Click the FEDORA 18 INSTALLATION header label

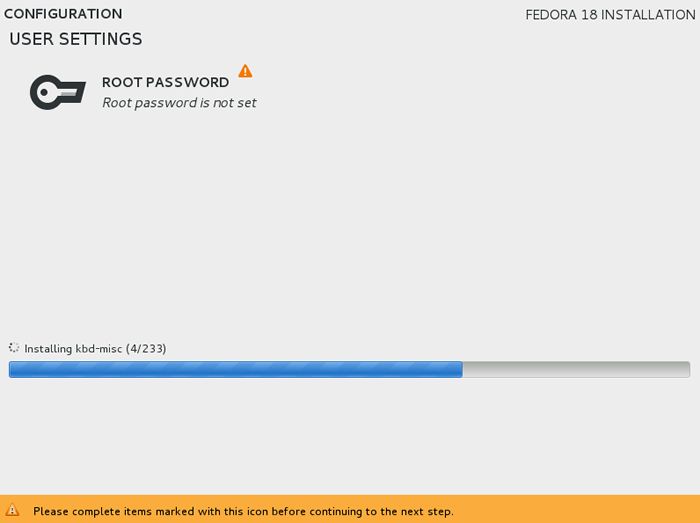click(x=610, y=15)
